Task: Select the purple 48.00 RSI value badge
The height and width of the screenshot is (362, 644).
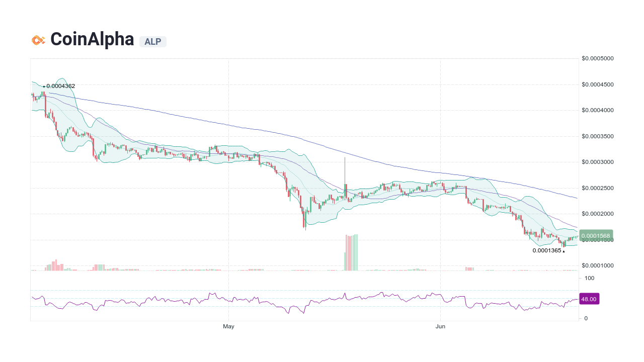Action: 589,299
